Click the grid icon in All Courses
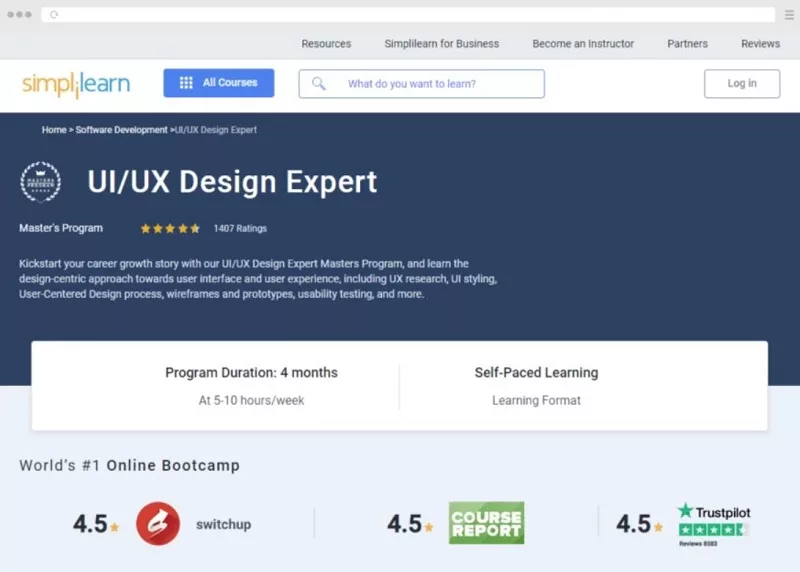Viewport: 800px width, 572px height. coord(186,83)
